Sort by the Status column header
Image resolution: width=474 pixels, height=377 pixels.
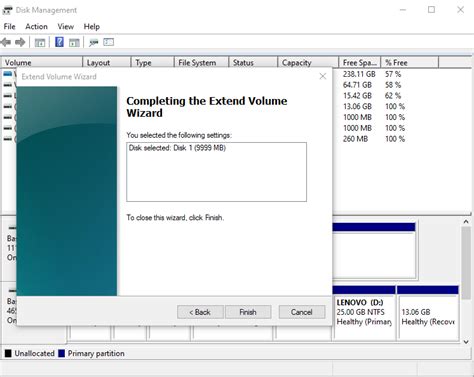point(253,63)
